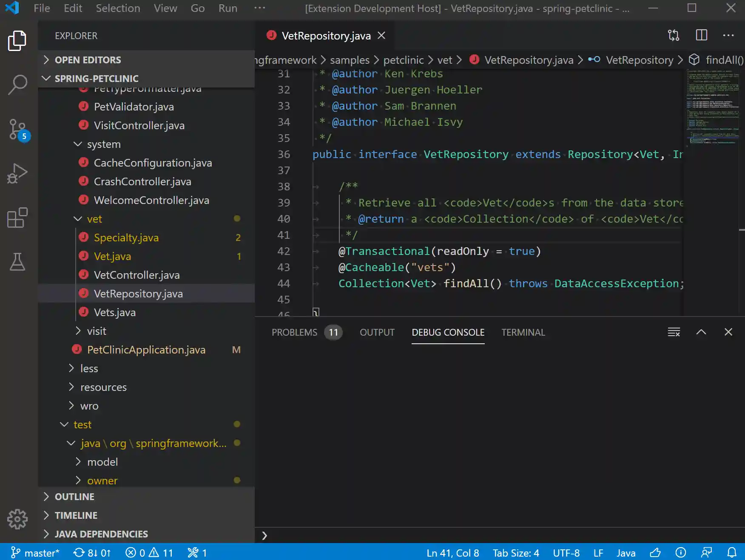Viewport: 745px width, 560px height.
Task: Click the master branch indicator
Action: (x=35, y=552)
